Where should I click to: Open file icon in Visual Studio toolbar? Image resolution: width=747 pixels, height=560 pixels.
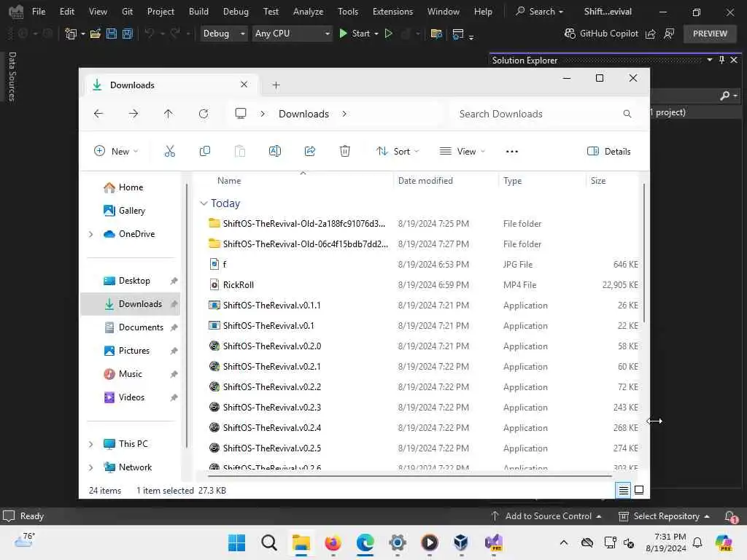click(x=96, y=34)
